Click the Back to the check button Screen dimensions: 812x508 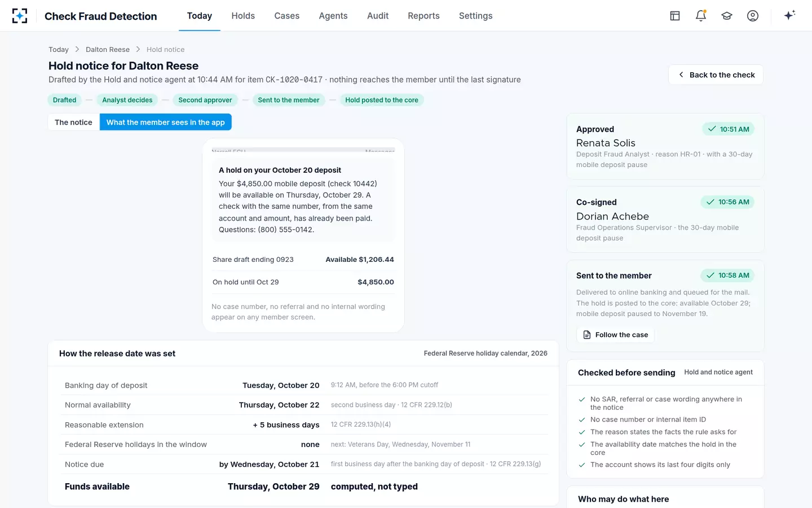(716, 75)
